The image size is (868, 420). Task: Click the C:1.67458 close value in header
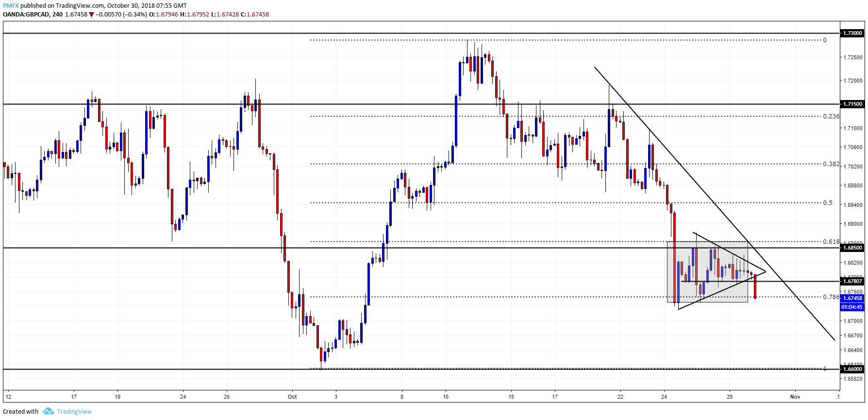click(255, 15)
